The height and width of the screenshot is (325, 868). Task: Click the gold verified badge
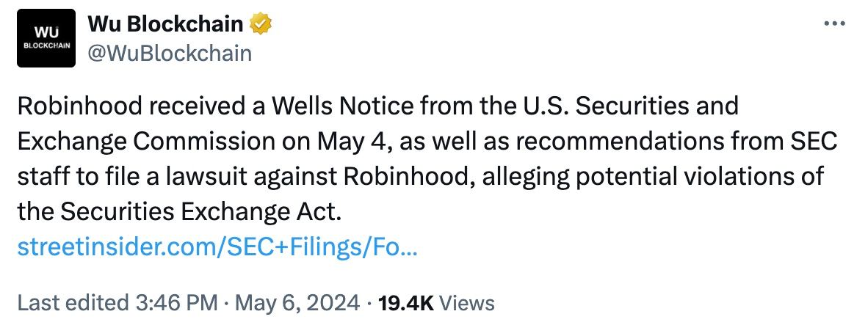click(x=259, y=25)
